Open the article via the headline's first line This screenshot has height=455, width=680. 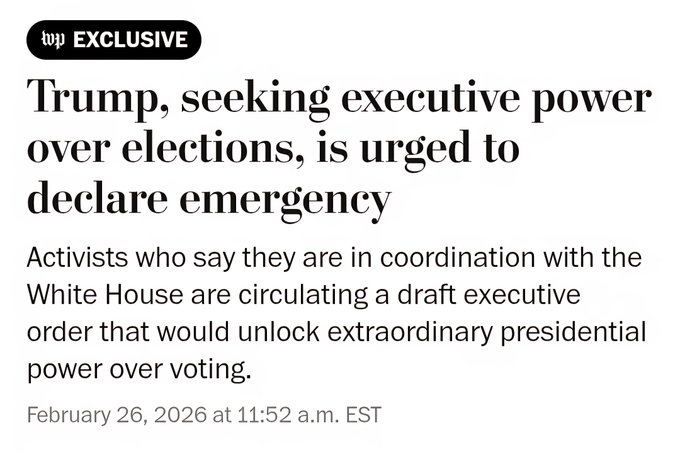coord(339,101)
